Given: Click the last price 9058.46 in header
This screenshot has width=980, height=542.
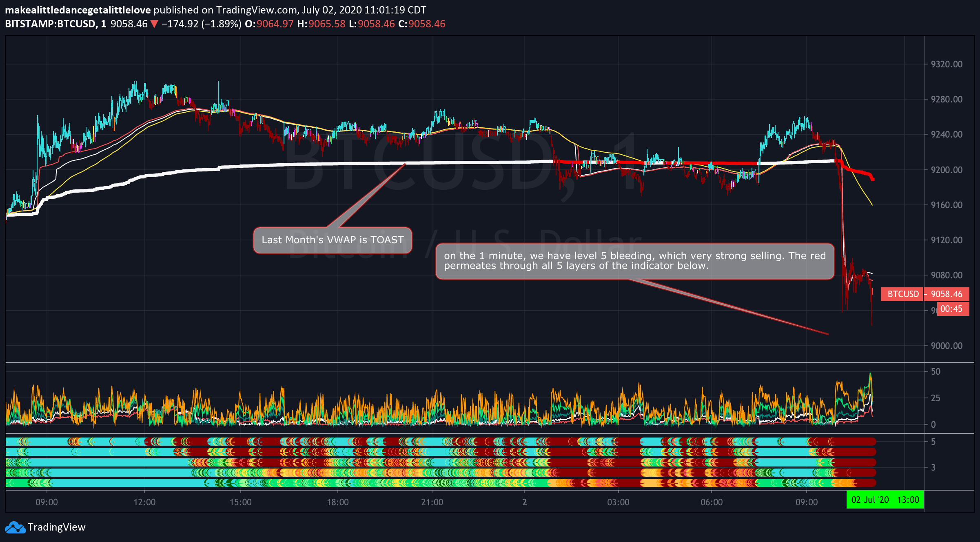Looking at the screenshot, I should [129, 24].
